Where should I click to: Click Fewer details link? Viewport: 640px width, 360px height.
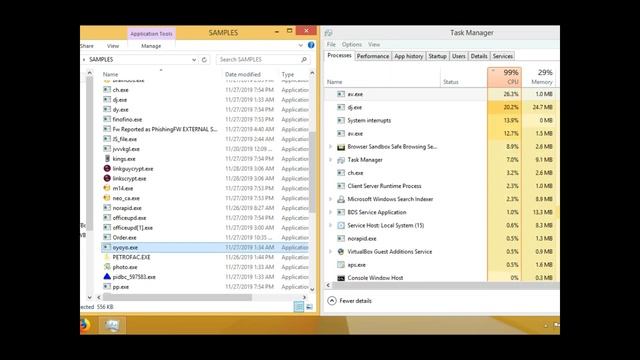click(356, 301)
